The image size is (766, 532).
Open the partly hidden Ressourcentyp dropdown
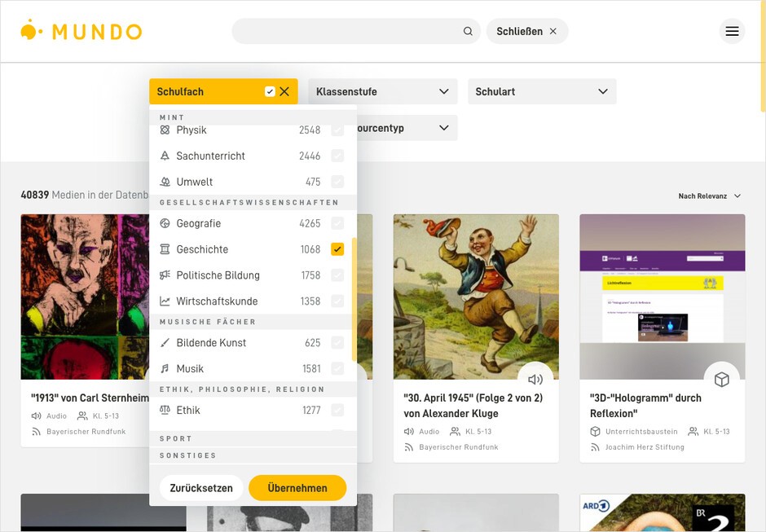(x=407, y=128)
